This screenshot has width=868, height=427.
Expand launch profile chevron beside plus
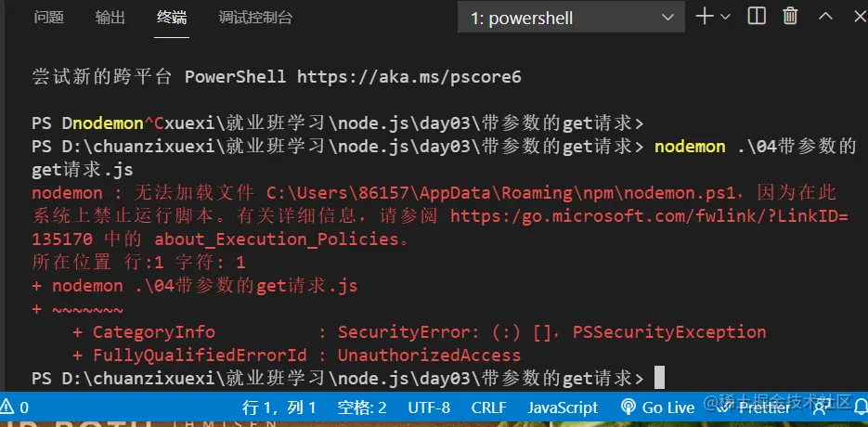click(725, 17)
